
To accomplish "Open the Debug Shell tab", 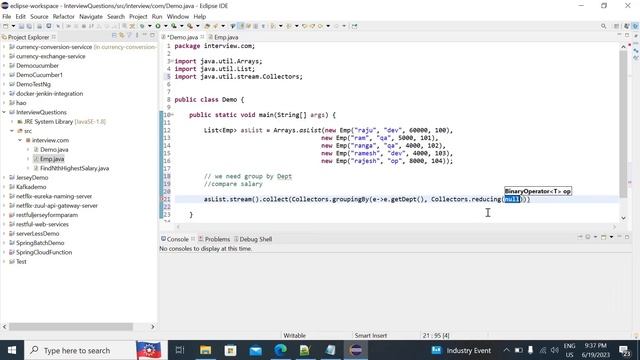I will click(x=253, y=239).
